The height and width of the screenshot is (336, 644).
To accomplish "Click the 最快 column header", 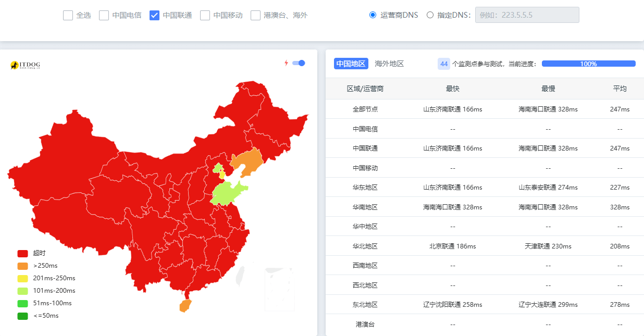I will [452, 89].
